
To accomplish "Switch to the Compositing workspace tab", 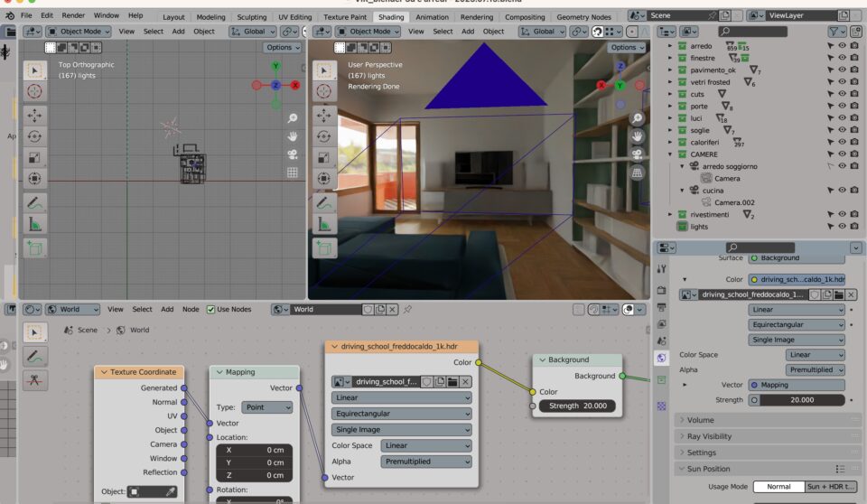I will 524,16.
